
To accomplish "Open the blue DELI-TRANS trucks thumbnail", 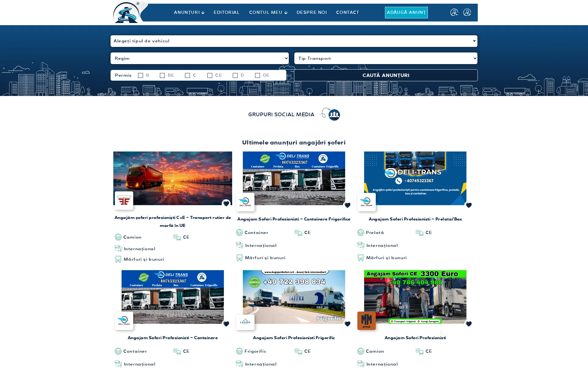I will (x=415, y=178).
